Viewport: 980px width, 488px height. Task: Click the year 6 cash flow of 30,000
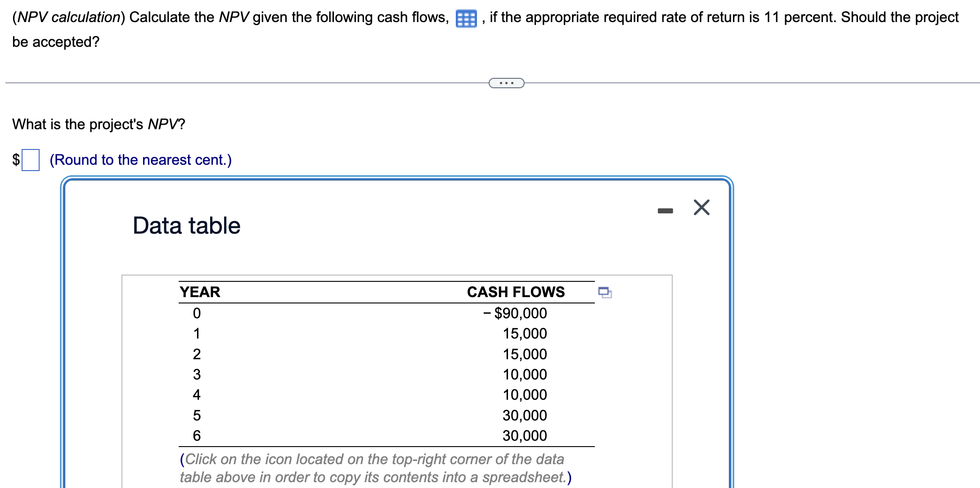pyautogui.click(x=525, y=436)
